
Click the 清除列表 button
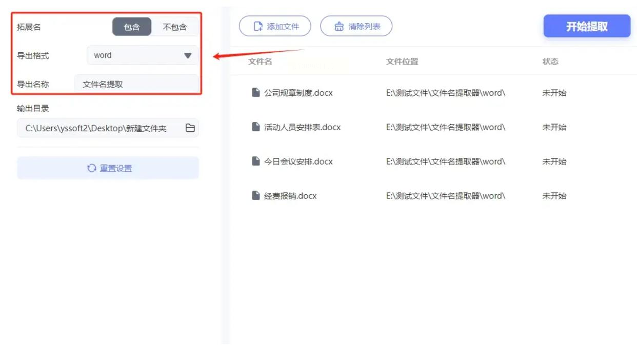(356, 26)
